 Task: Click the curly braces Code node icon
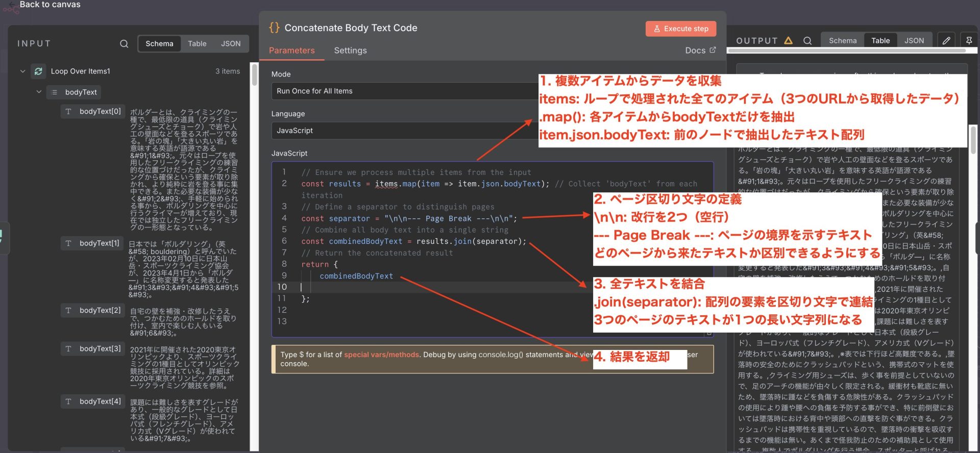click(x=274, y=28)
